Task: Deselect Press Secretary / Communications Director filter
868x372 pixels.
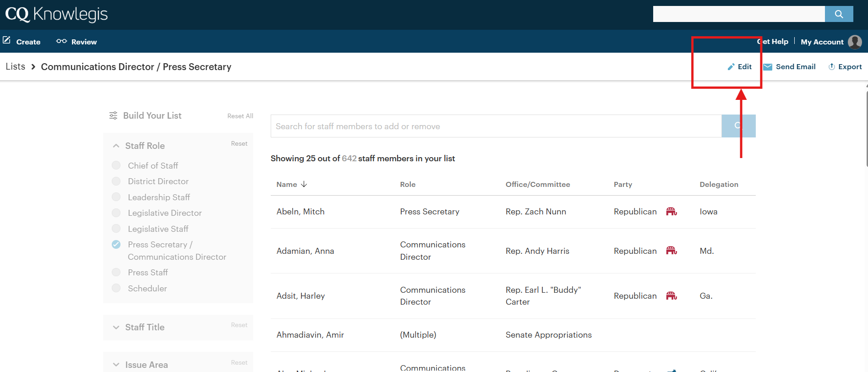Action: coord(116,245)
